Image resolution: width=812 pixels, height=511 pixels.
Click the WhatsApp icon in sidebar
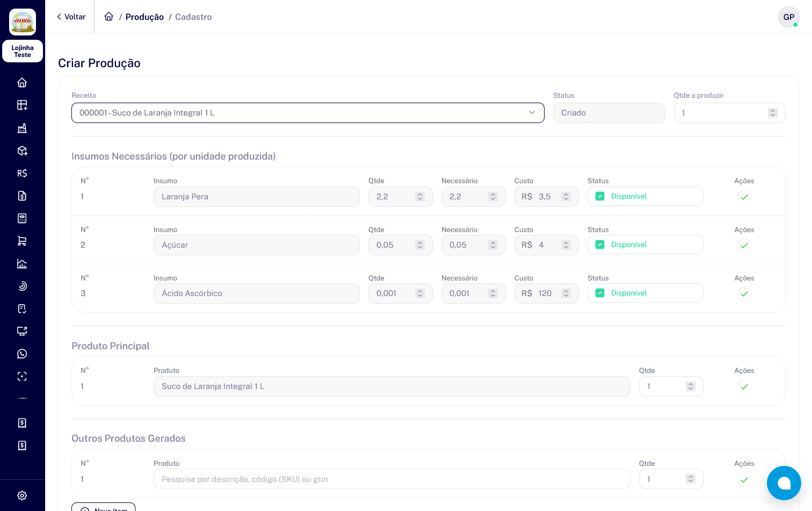22,354
